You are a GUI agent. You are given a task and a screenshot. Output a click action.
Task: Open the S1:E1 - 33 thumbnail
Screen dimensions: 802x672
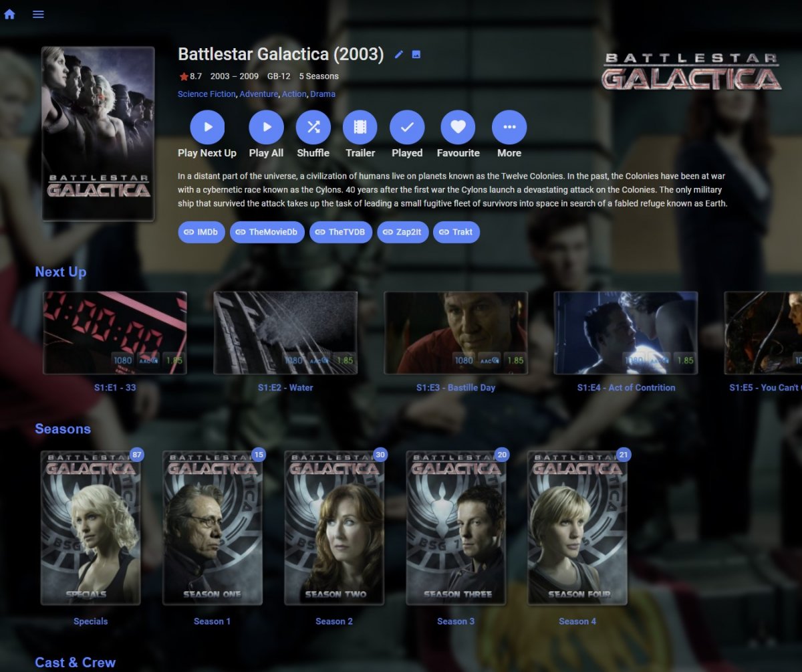pos(115,333)
